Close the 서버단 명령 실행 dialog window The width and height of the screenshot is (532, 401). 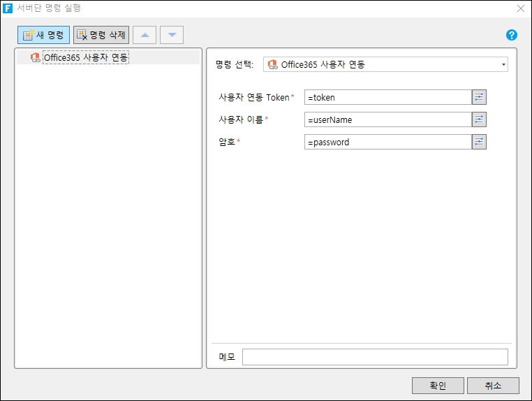(x=520, y=8)
